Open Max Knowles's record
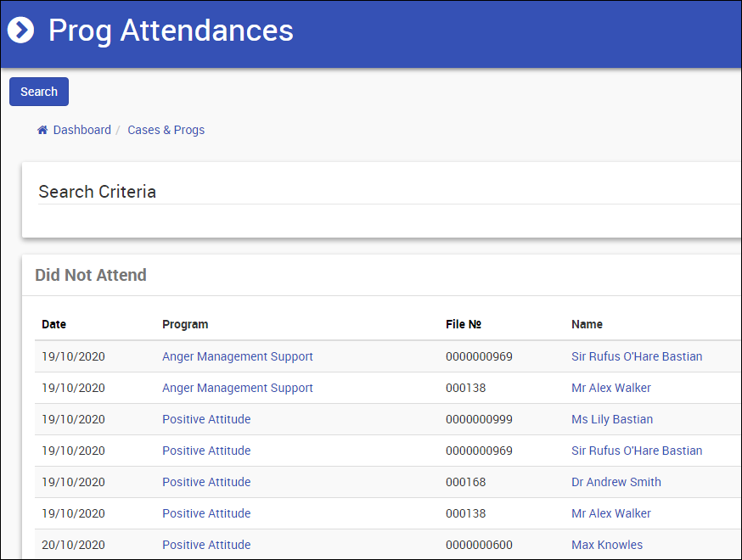 point(607,545)
